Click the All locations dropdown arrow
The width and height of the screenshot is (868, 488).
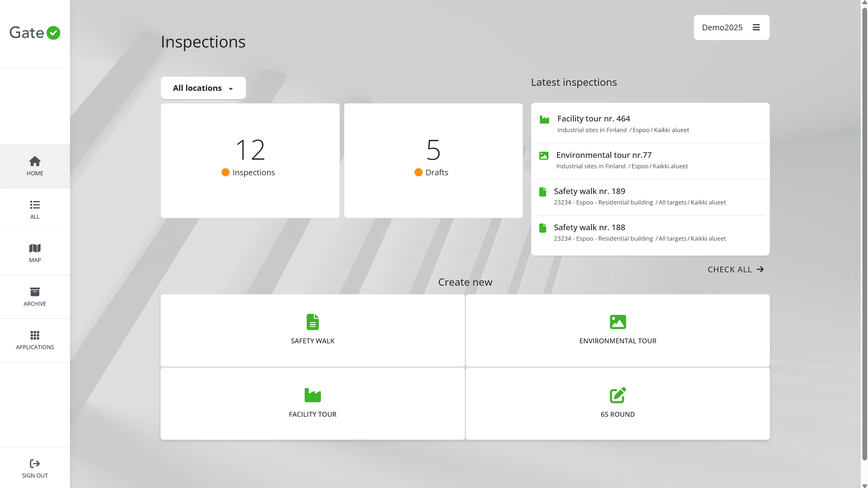tap(231, 89)
